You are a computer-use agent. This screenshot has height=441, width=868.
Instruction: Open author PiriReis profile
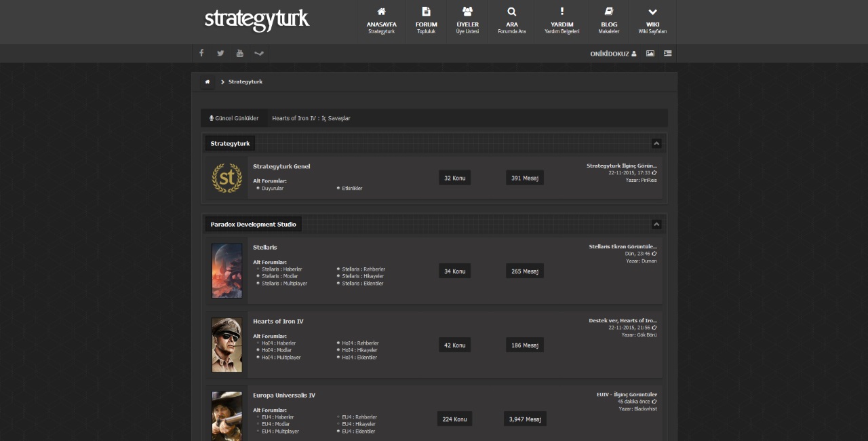[649, 180]
